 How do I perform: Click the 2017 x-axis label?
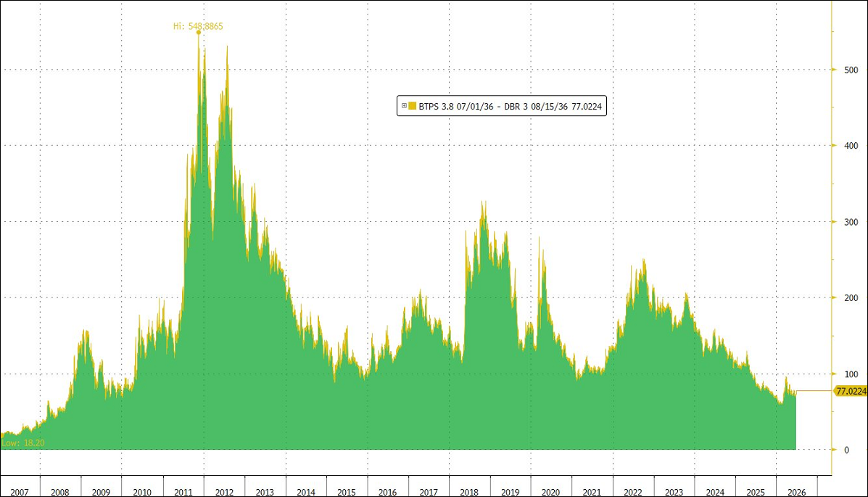click(429, 492)
